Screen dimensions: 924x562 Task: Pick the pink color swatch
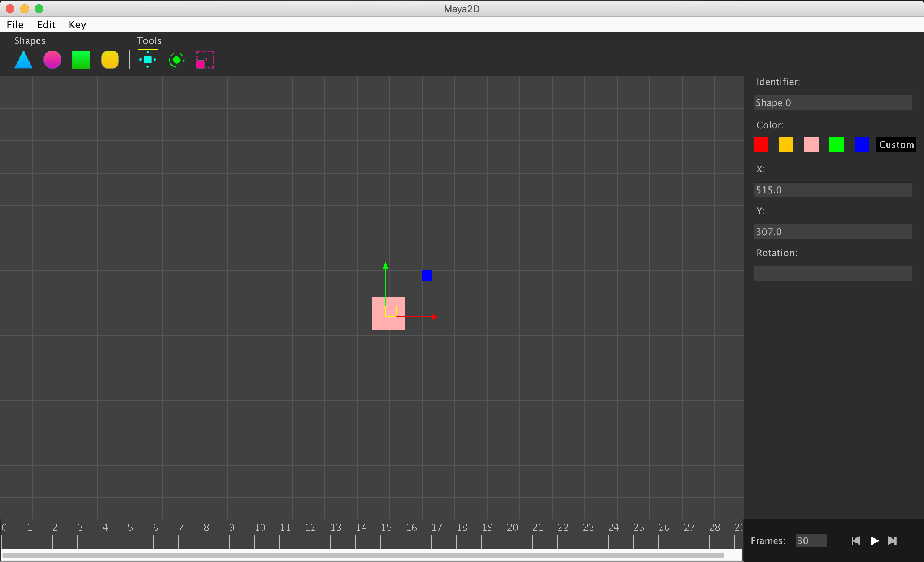[811, 144]
